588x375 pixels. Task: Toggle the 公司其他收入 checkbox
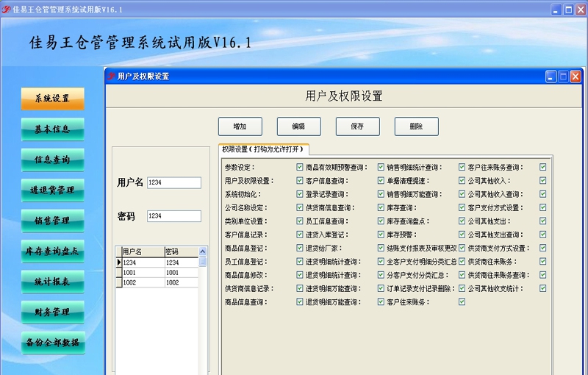pos(542,180)
